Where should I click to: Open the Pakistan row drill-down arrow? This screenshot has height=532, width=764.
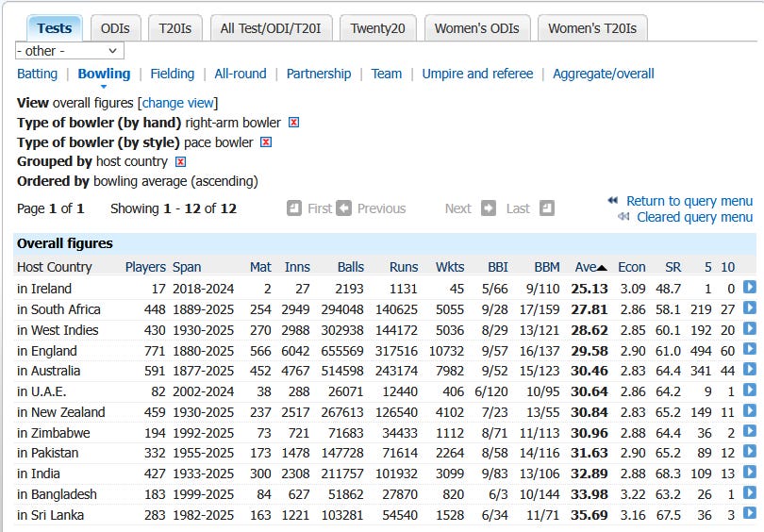coord(750,452)
